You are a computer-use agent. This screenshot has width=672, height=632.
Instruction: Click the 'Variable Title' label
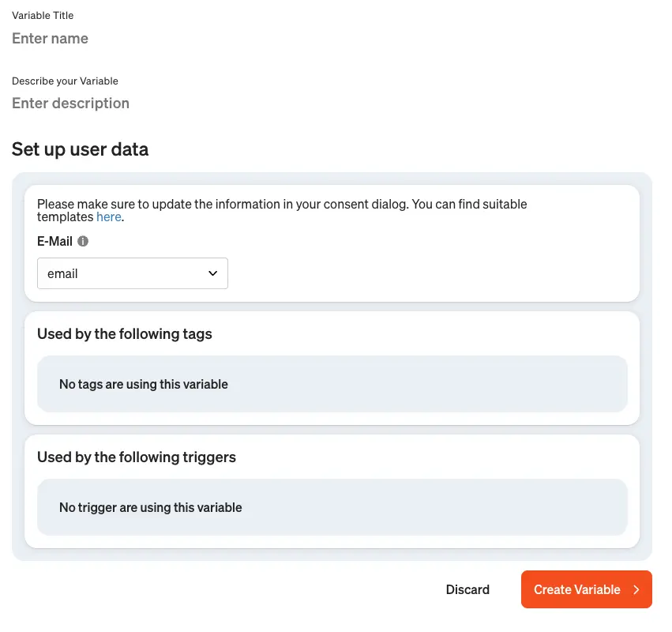tap(43, 16)
